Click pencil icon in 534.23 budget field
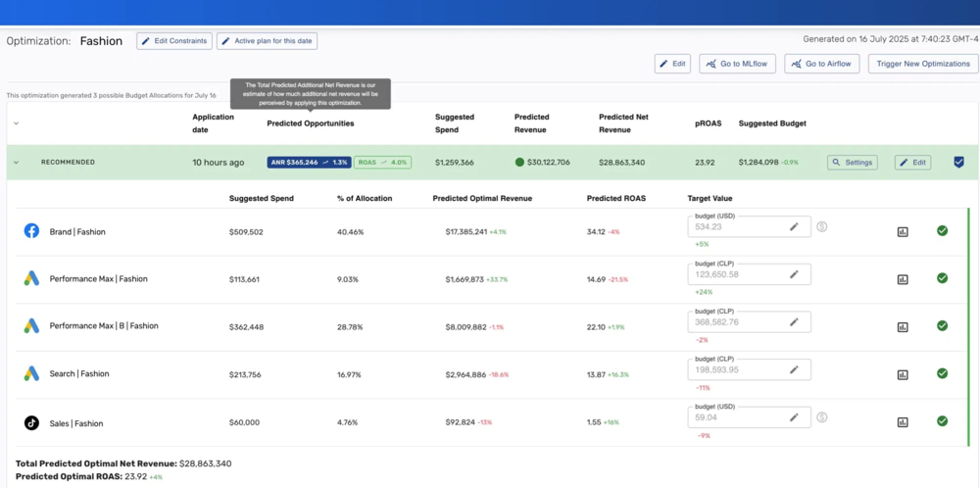Screen dimensions: 980x488 pyautogui.click(x=794, y=226)
